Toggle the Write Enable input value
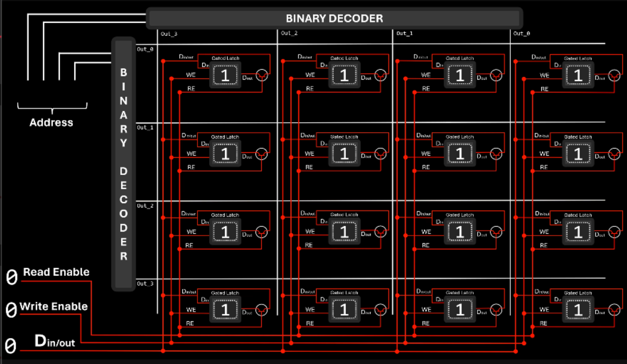 point(11,311)
